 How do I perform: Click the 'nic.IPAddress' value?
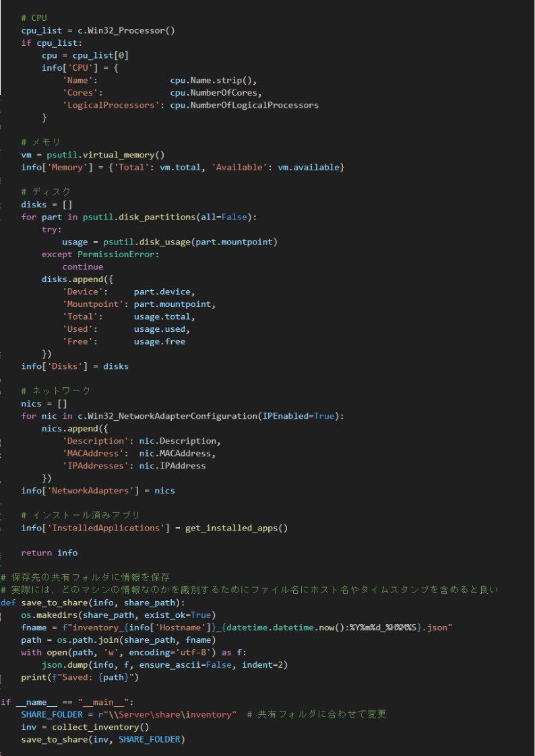coord(172,466)
